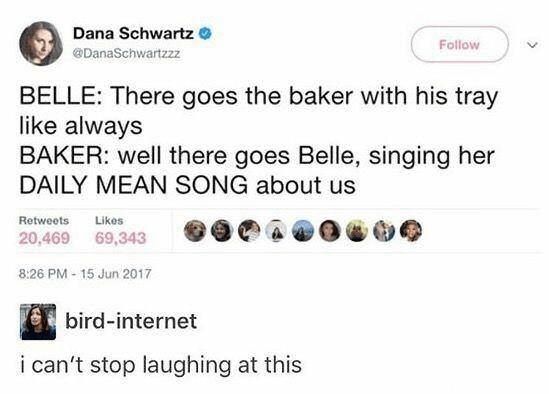Open the bird-internet blog avatar

[x=38, y=322]
